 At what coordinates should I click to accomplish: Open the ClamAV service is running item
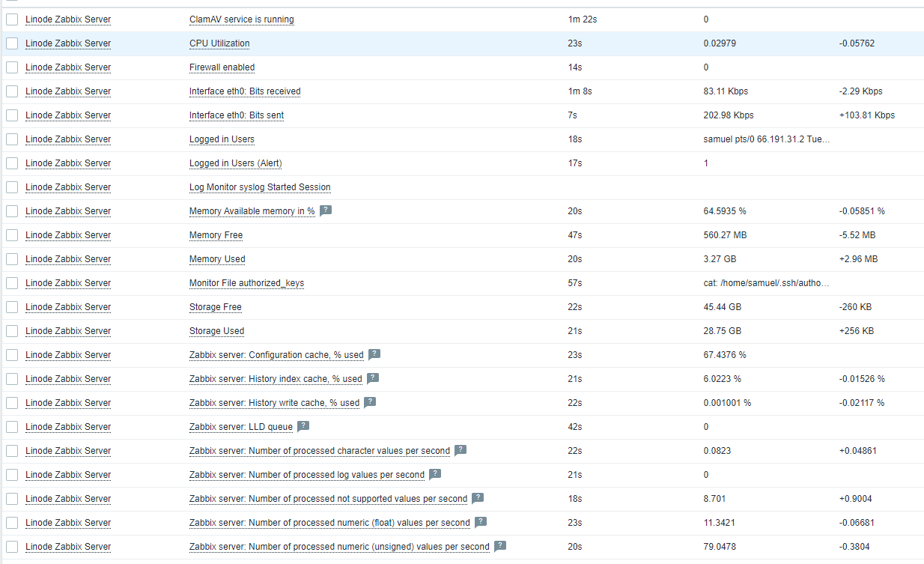pos(241,19)
